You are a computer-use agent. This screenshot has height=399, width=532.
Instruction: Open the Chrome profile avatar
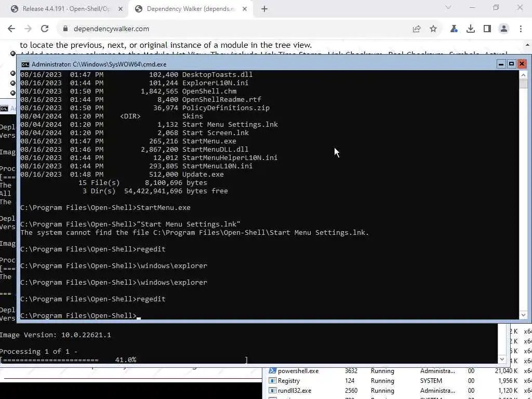[x=504, y=29]
